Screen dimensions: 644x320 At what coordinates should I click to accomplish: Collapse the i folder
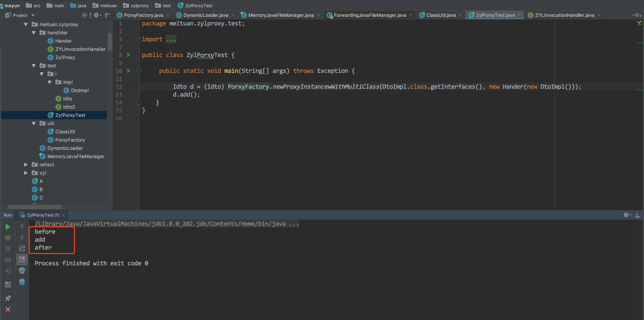42,74
